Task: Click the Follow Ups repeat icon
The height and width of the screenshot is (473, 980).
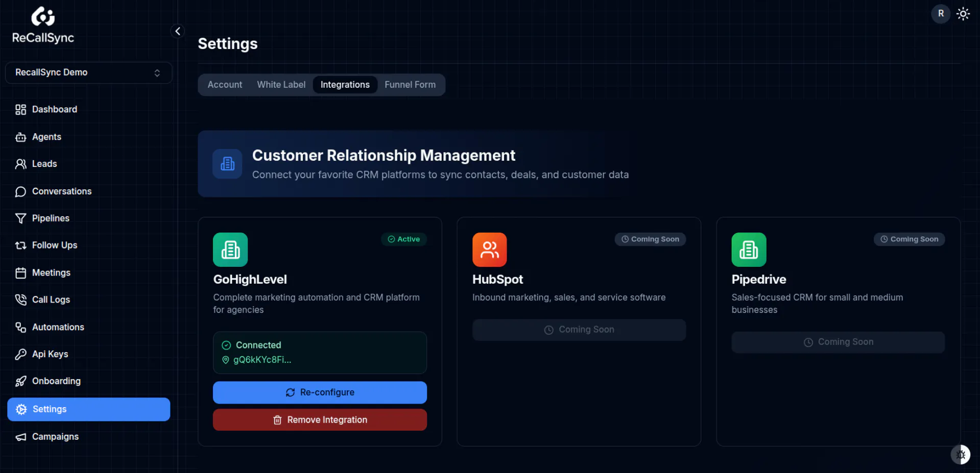Action: (20, 245)
